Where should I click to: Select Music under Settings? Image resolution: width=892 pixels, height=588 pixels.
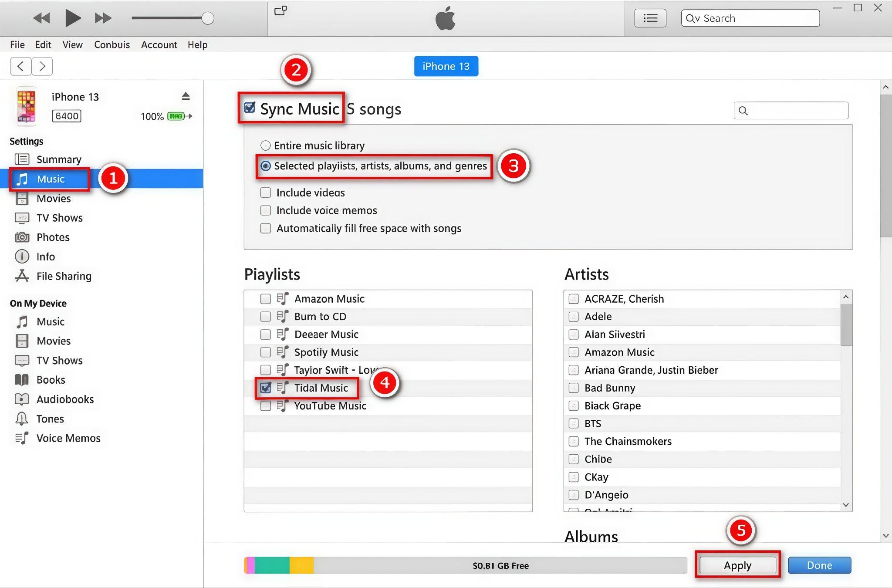[101, 179]
